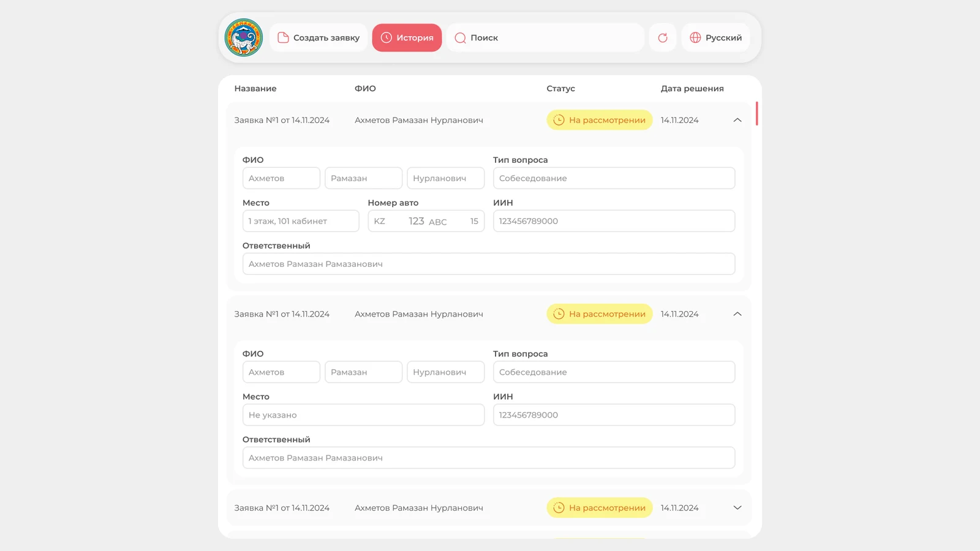
Task: Collapse the first expanded Заявка №1 row
Action: [737, 120]
